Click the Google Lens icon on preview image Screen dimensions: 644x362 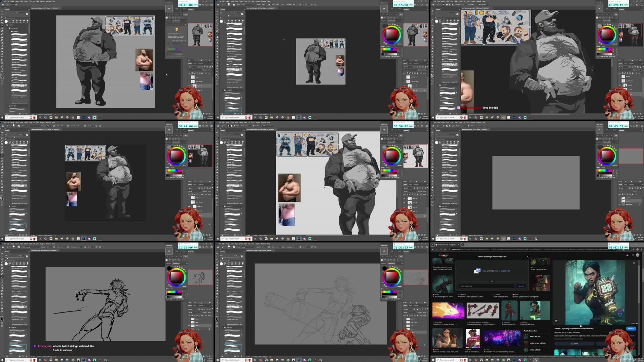click(556, 321)
